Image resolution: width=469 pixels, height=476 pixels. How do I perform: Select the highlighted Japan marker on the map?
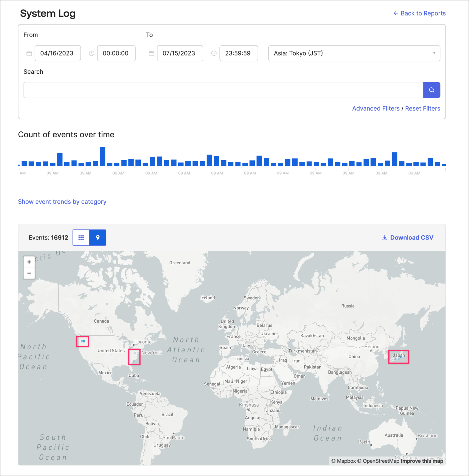pos(398,357)
